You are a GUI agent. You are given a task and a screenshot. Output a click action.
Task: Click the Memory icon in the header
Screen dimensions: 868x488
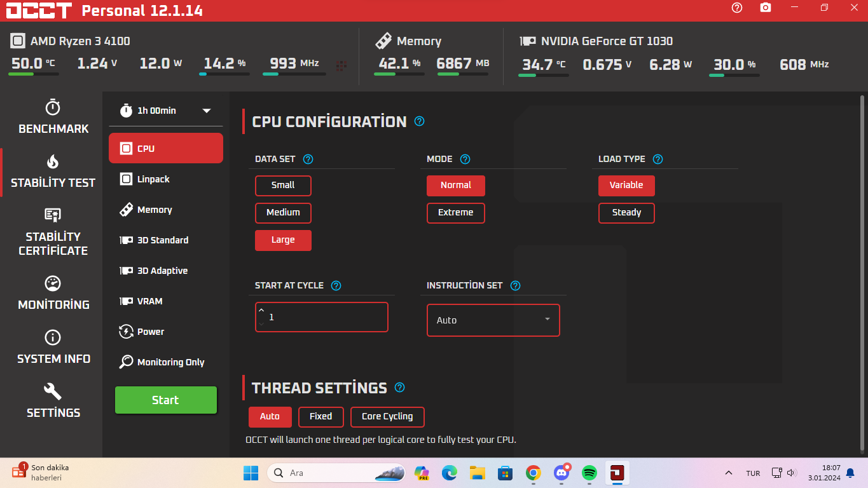tap(383, 41)
